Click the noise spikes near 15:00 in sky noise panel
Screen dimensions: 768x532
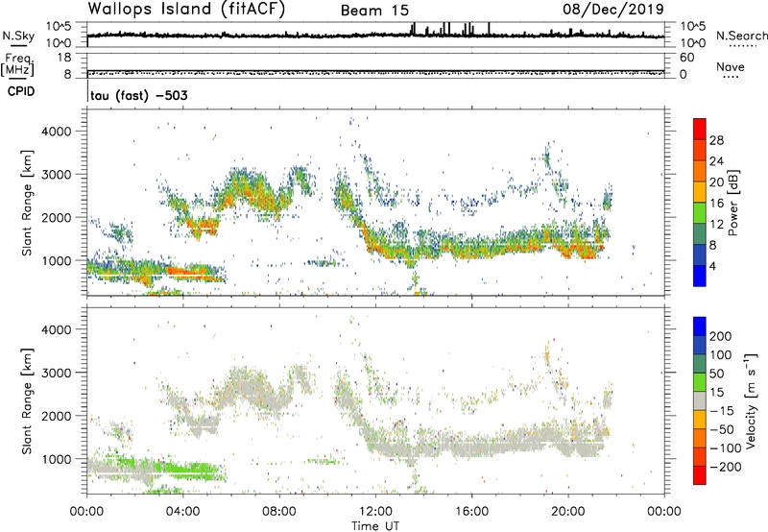(x=446, y=30)
